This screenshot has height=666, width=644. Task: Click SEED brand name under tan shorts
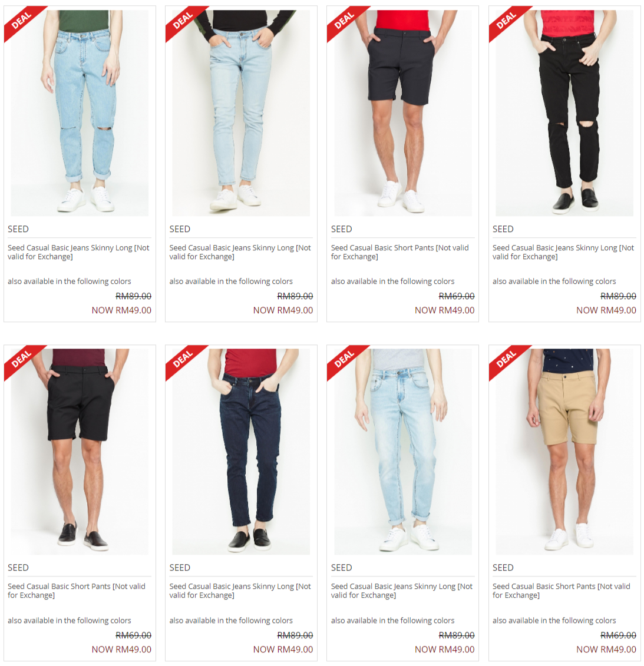tap(503, 568)
